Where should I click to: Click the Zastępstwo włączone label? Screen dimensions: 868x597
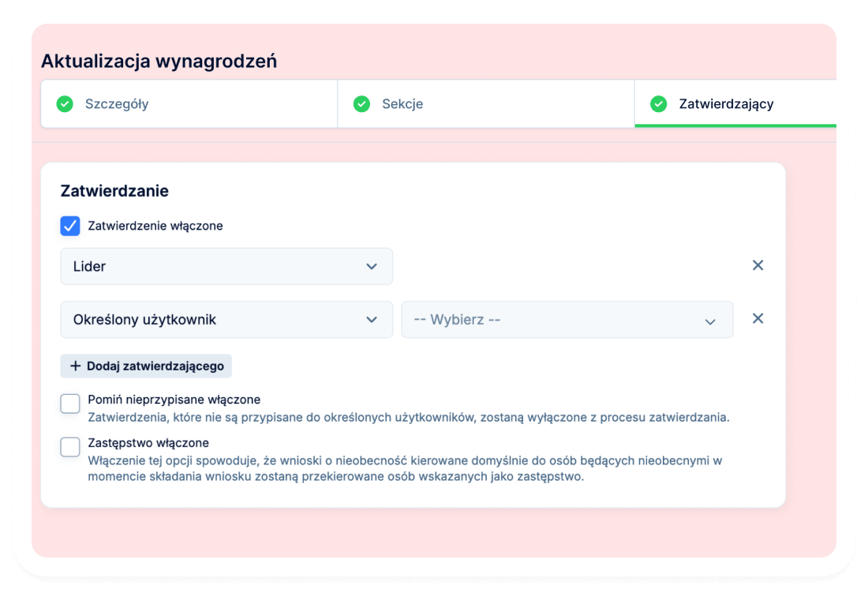point(148,443)
